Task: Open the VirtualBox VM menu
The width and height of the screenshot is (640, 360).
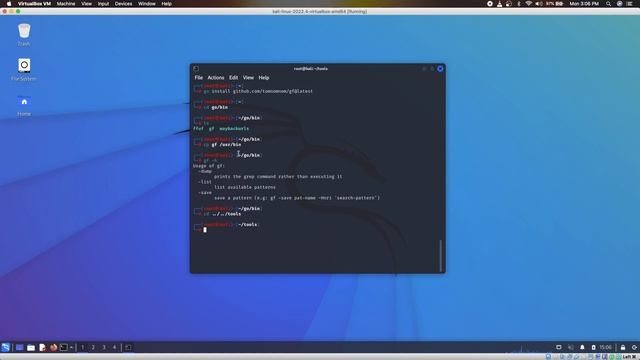Action: click(x=34, y=4)
